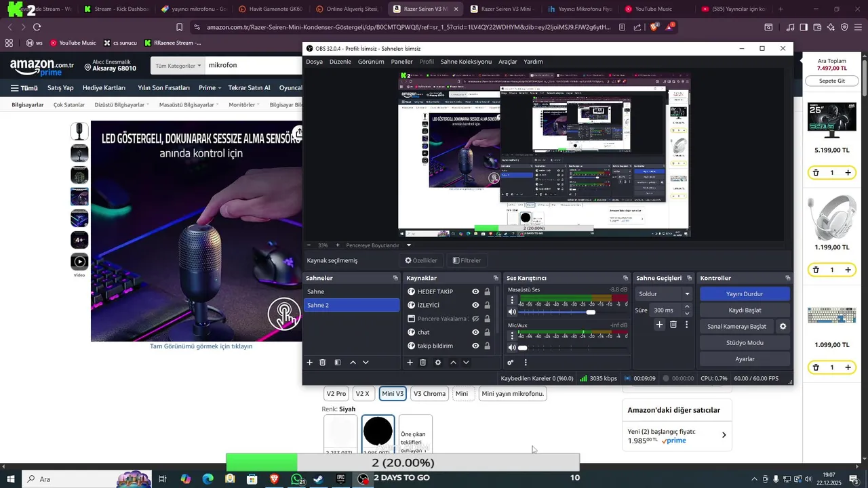
Task: Move source up in Kaynaklar panel
Action: pyautogui.click(x=453, y=363)
